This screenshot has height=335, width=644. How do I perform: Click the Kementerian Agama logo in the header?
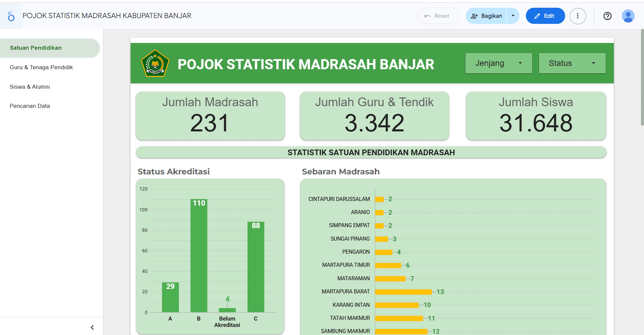155,64
